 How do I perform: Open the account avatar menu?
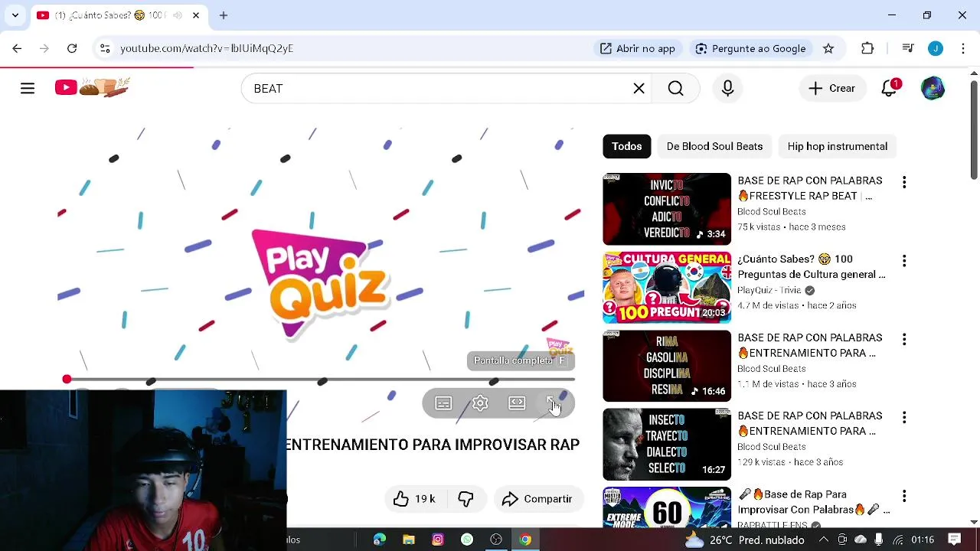[933, 89]
